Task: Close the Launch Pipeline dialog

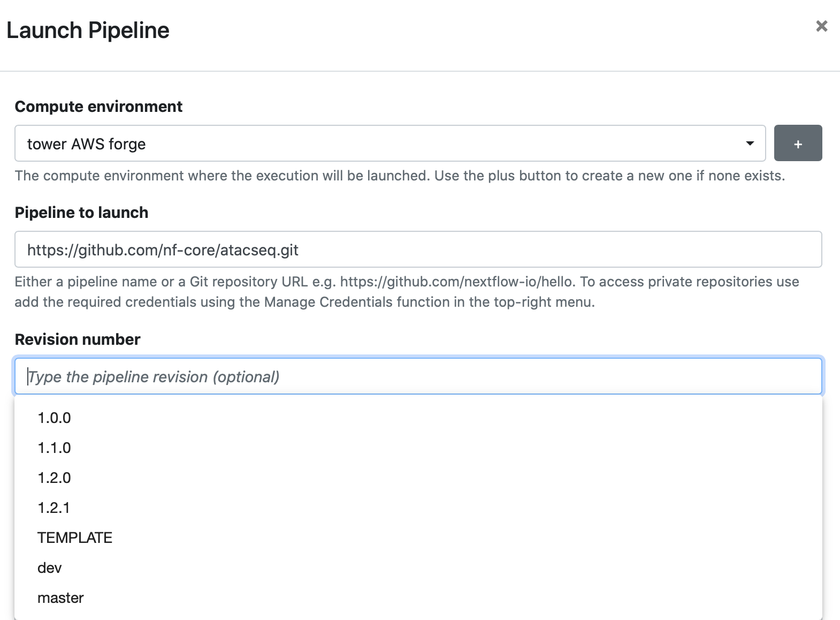Action: coord(821,26)
